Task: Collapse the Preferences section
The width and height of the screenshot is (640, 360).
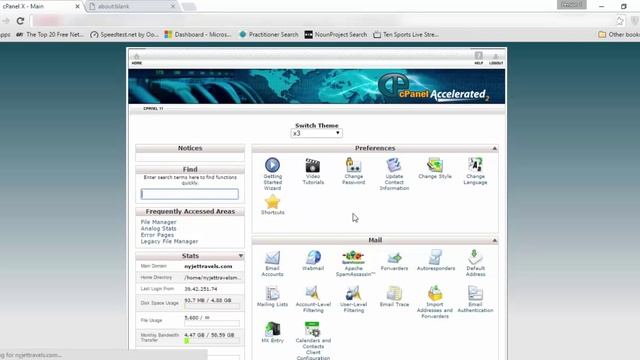Action: point(494,148)
